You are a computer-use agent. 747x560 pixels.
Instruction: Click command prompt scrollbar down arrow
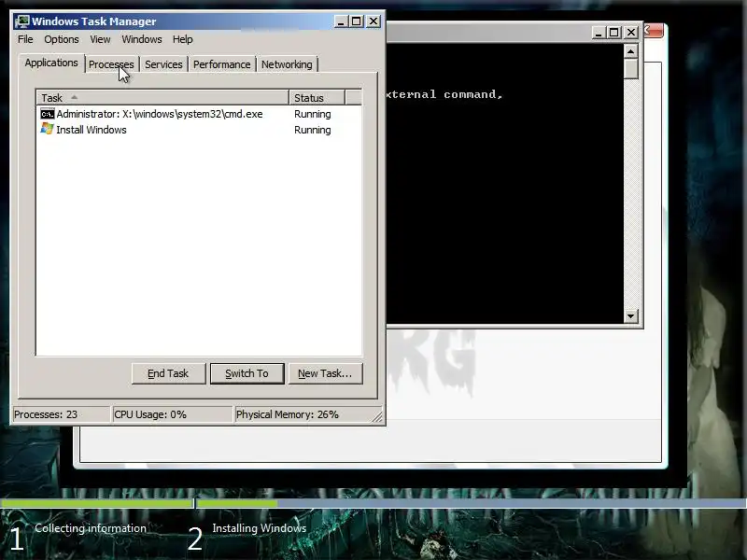[x=631, y=315]
